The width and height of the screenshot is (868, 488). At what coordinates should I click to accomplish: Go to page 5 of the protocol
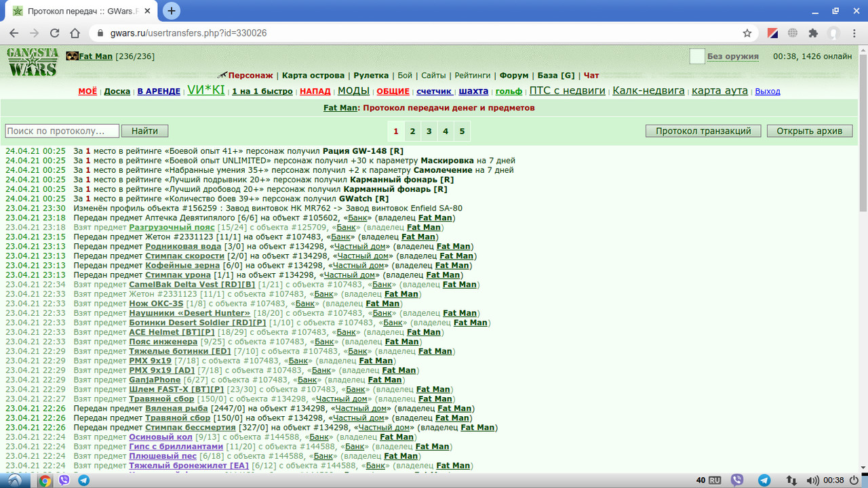[x=462, y=131]
